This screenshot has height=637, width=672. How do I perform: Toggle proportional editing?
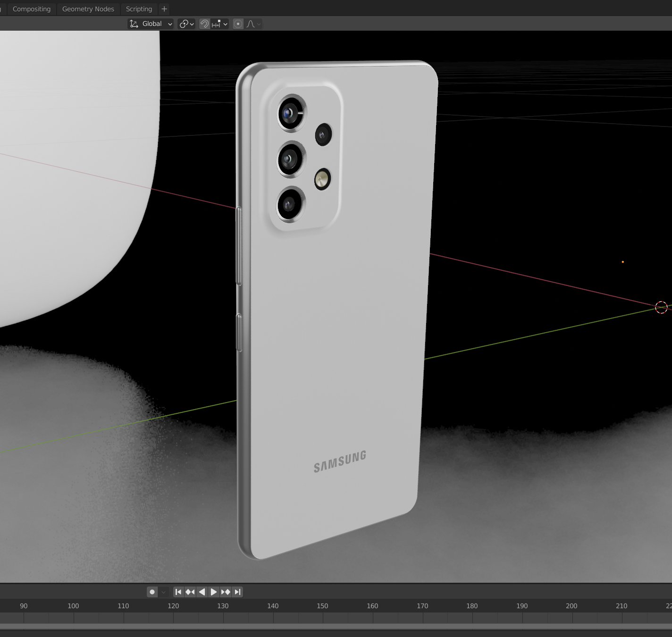[x=238, y=24]
